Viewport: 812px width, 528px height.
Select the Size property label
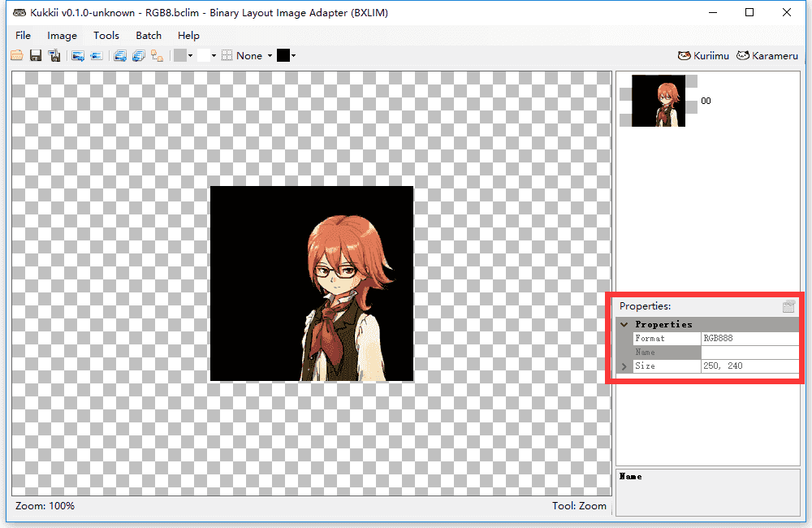667,366
